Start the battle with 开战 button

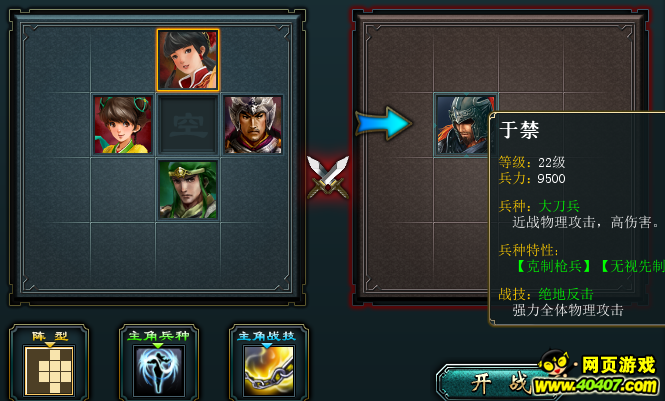click(x=500, y=383)
